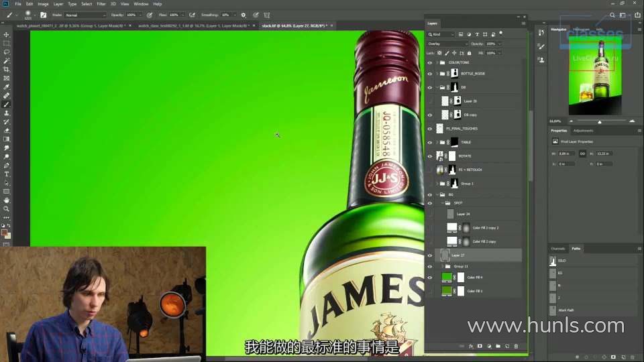Select the Zoom tool
The width and height of the screenshot is (644, 362).
click(x=7, y=209)
